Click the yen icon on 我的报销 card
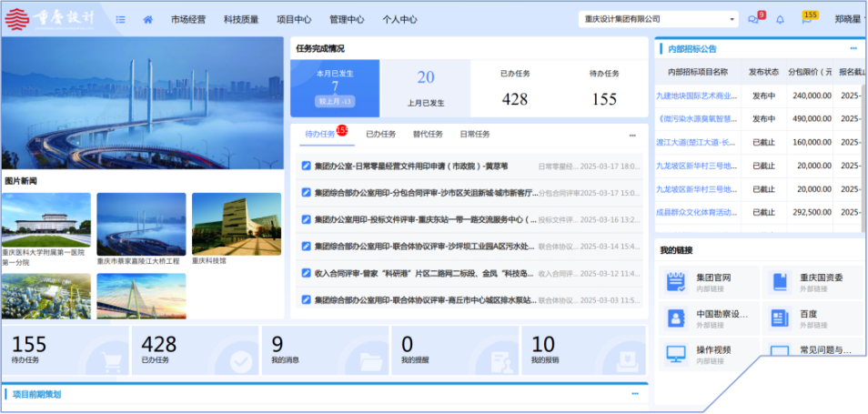 coord(629,362)
